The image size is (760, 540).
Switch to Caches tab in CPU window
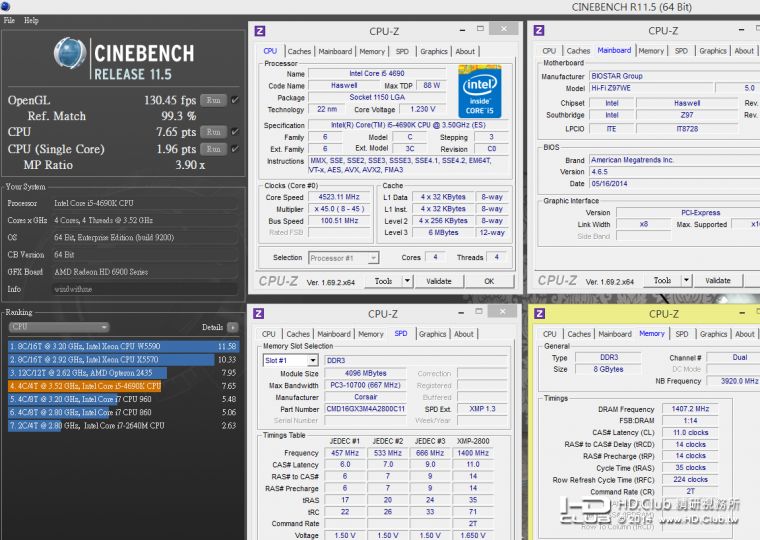click(299, 51)
